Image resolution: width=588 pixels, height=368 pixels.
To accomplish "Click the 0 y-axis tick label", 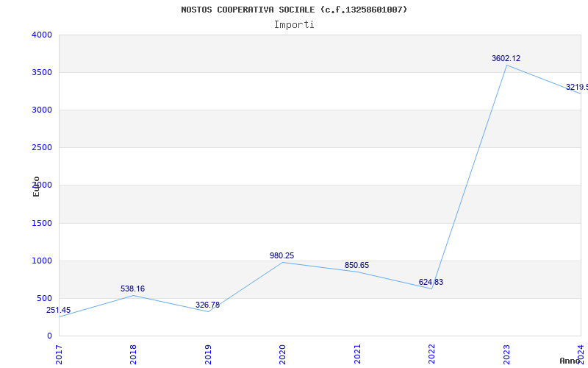I will coord(49,336).
